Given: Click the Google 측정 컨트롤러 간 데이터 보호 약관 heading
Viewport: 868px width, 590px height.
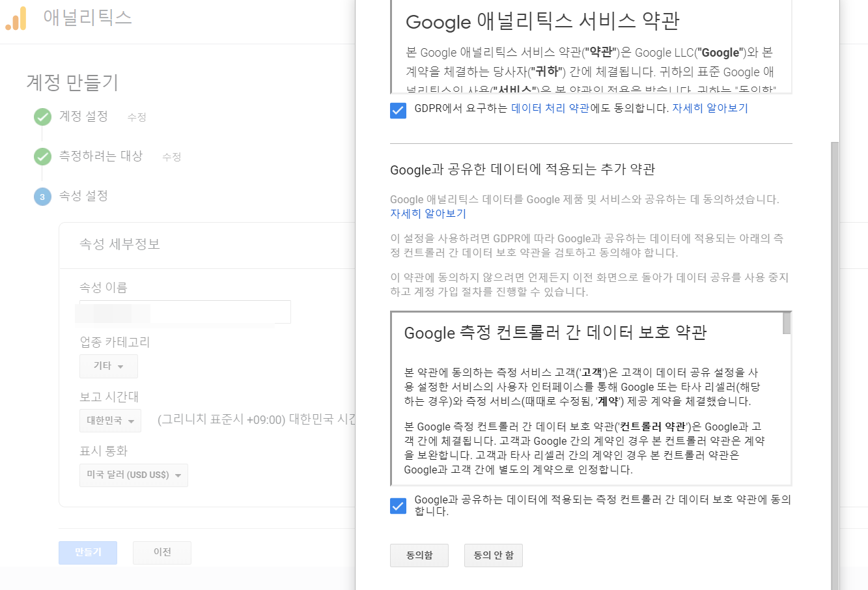Looking at the screenshot, I should tap(555, 333).
